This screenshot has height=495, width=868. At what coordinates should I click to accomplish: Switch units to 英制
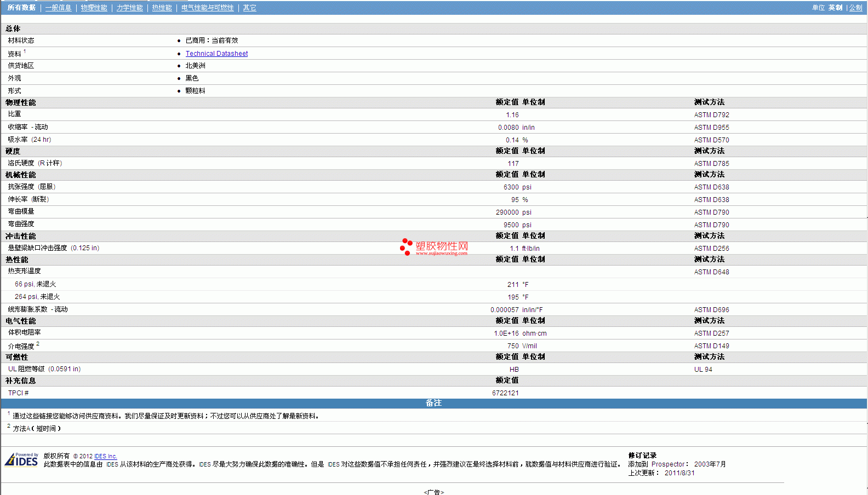[x=835, y=8]
